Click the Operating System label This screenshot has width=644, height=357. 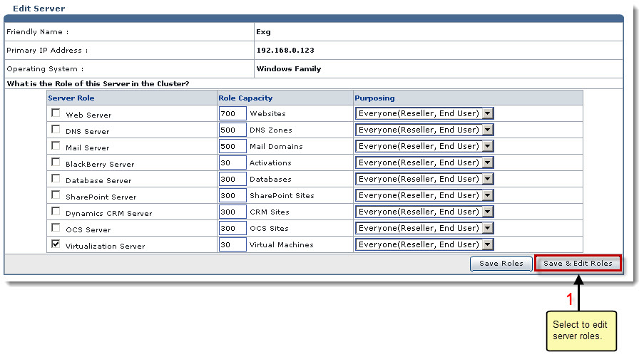tap(45, 69)
